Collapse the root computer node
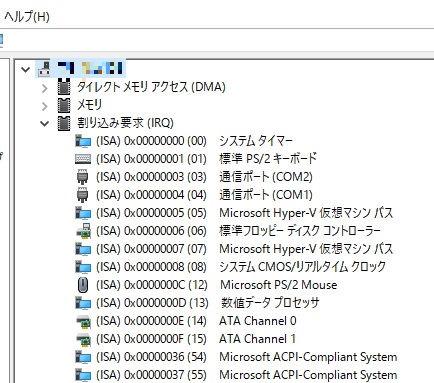The width and height of the screenshot is (434, 383). (26, 69)
